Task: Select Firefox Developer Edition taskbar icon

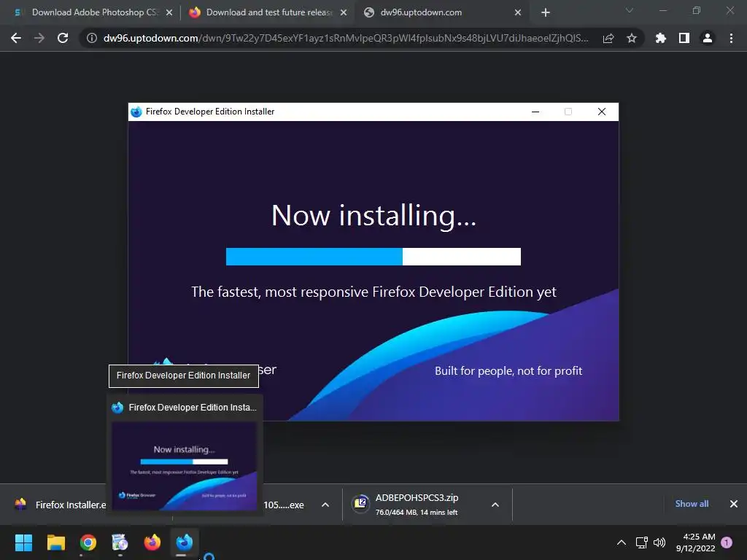Action: coord(185,542)
